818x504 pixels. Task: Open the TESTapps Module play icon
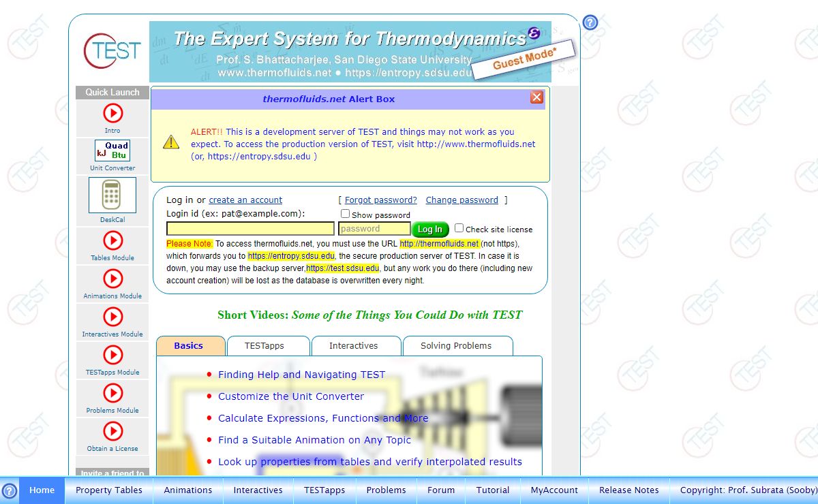point(112,355)
